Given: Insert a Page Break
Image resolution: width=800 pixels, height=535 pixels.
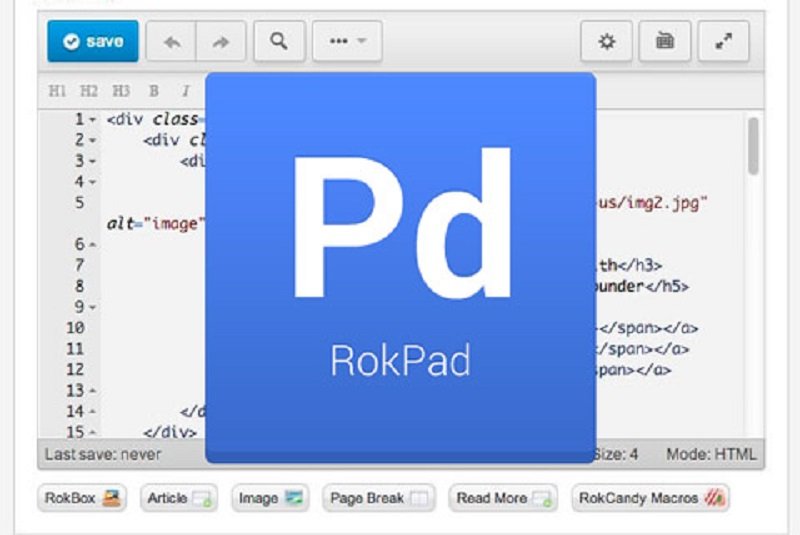Looking at the screenshot, I should [x=379, y=498].
